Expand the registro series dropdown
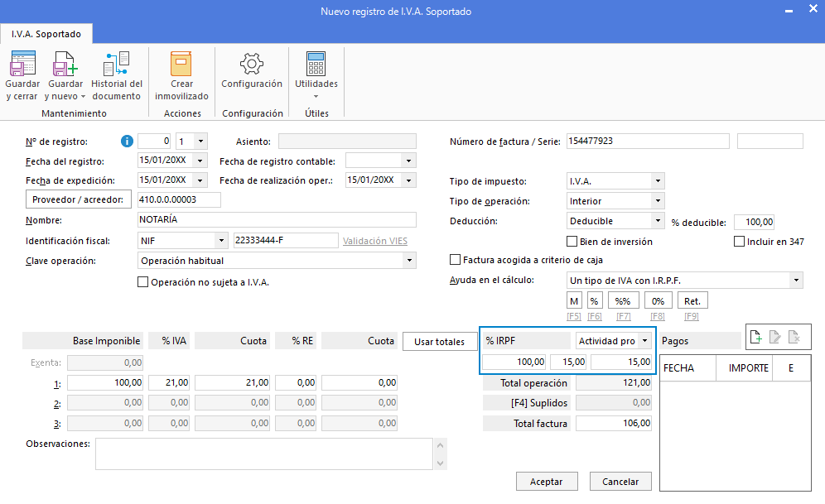Screen dimensions: 825x504 pos(200,142)
